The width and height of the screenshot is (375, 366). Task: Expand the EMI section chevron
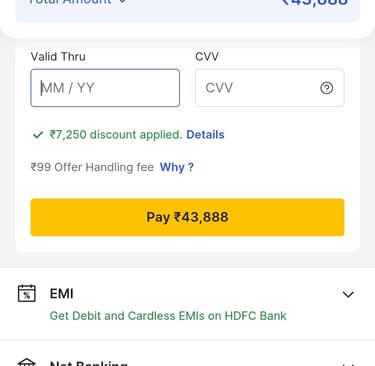348,294
